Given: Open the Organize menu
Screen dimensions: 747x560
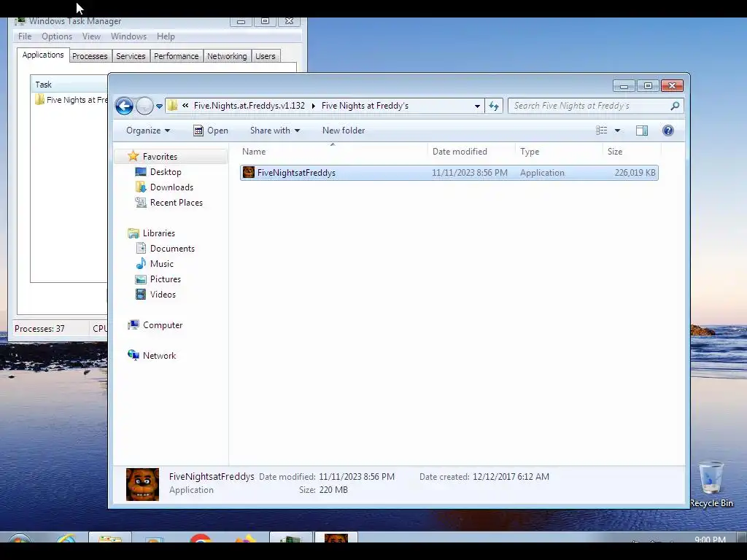Looking at the screenshot, I should (x=147, y=131).
